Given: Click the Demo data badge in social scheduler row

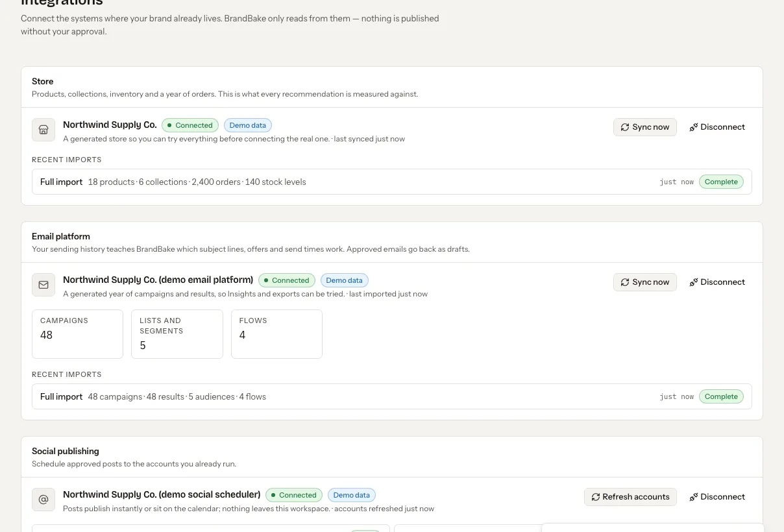Looking at the screenshot, I should tap(352, 495).
